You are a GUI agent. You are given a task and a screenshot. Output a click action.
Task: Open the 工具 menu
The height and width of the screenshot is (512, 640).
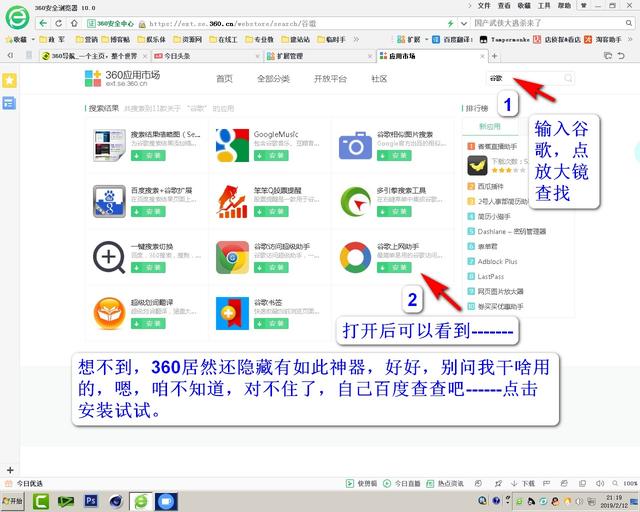(544, 6)
